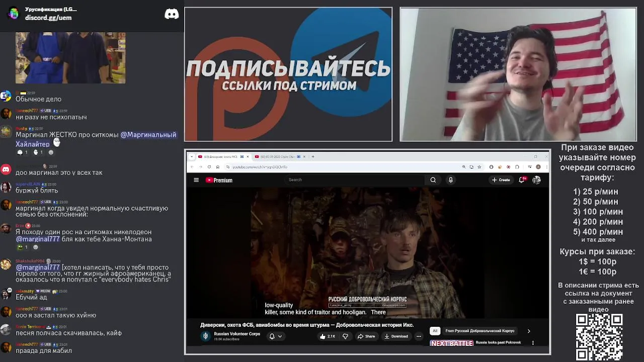Show next filter chips with arrow

529,331
